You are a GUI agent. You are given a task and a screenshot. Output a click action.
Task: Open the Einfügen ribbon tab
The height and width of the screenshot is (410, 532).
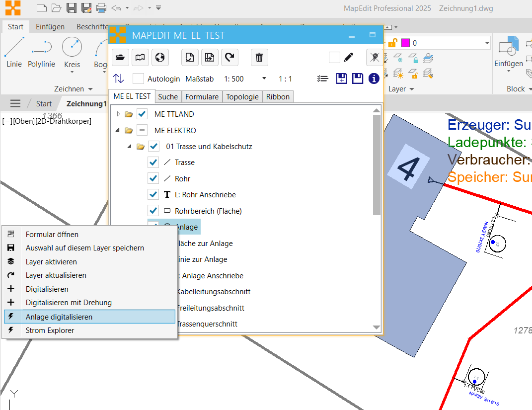50,27
